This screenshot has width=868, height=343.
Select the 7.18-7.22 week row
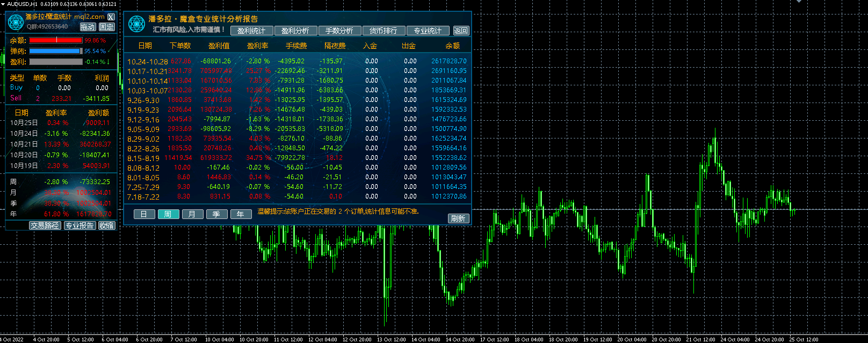pos(297,196)
